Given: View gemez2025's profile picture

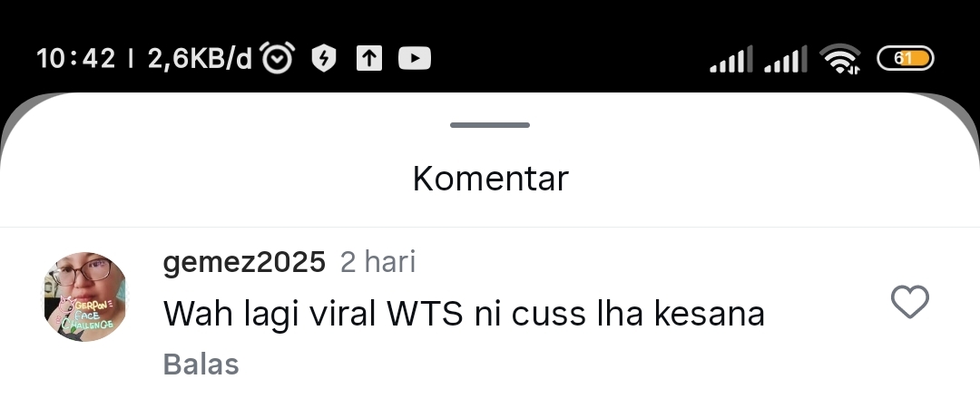Looking at the screenshot, I should (x=85, y=296).
